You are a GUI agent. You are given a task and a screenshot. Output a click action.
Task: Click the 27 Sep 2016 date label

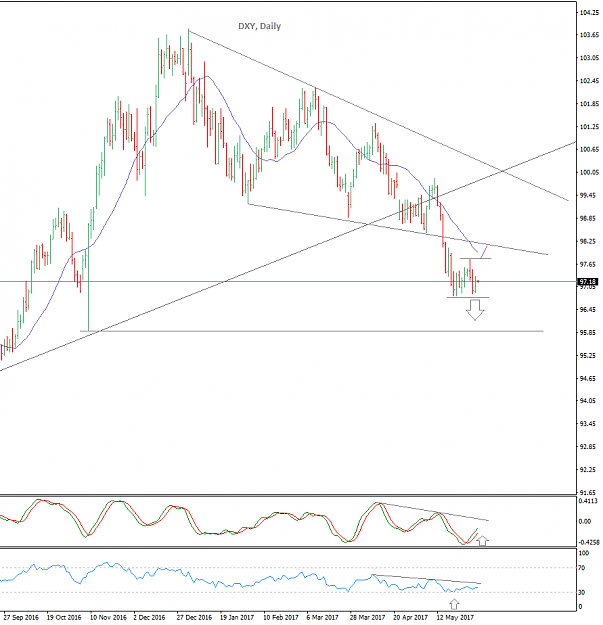click(21, 617)
